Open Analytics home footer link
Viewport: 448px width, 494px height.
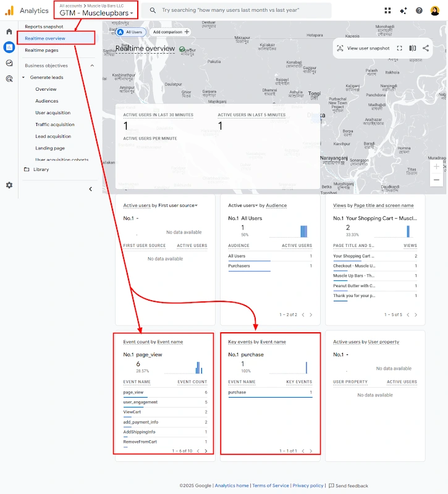(232, 485)
